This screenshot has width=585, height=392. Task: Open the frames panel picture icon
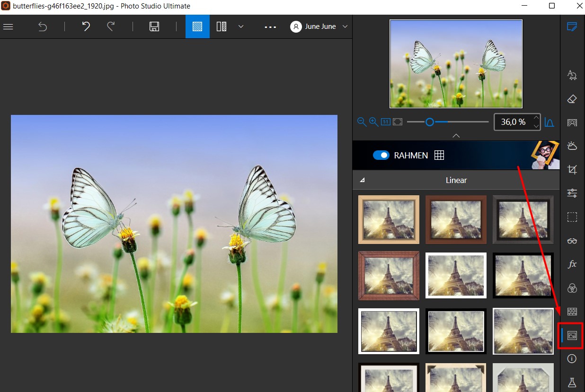point(572,335)
